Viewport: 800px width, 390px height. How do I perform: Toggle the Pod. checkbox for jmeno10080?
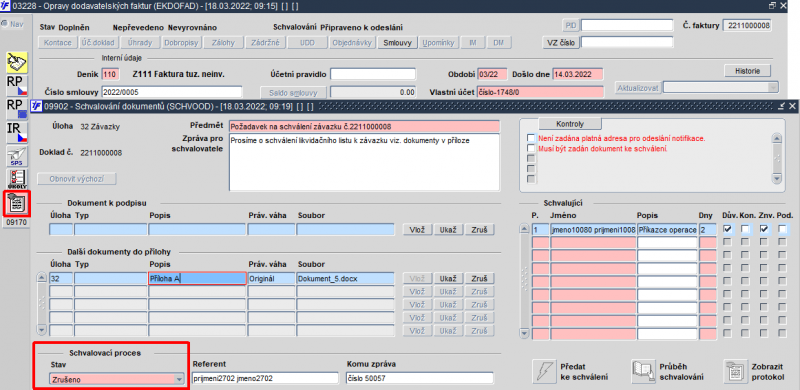pyautogui.click(x=782, y=230)
